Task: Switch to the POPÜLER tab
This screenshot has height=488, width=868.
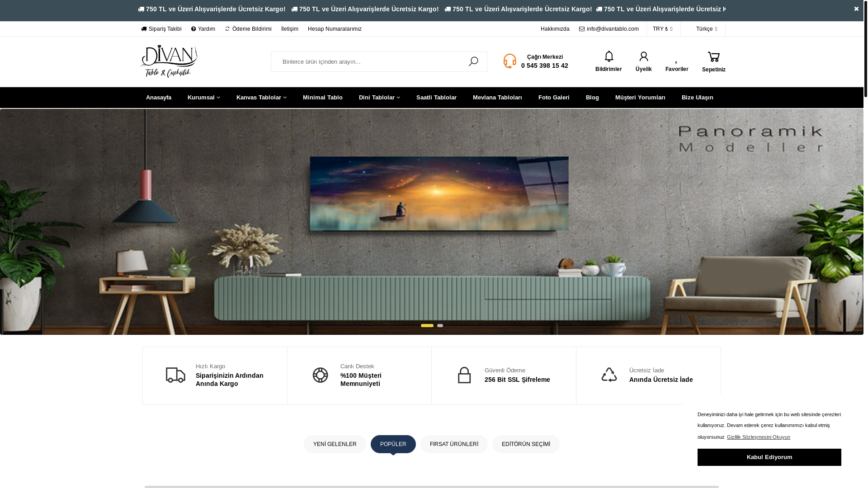Action: [x=393, y=444]
